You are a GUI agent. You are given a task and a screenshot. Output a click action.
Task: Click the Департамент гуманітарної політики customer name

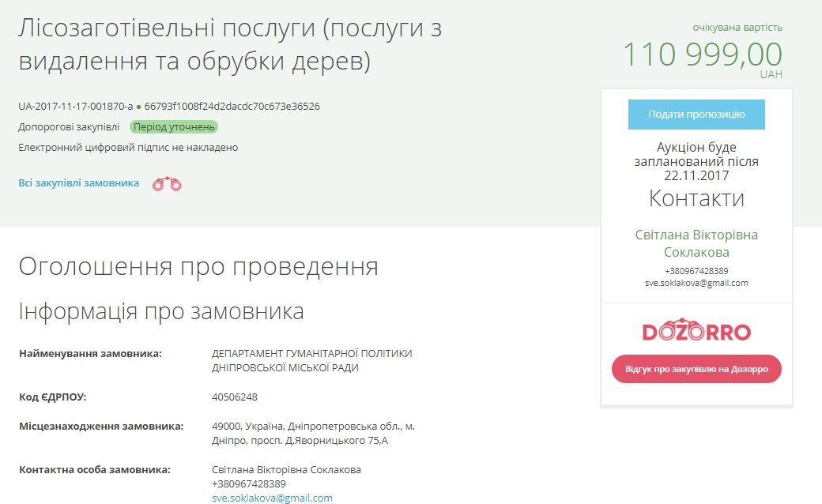coord(311,360)
